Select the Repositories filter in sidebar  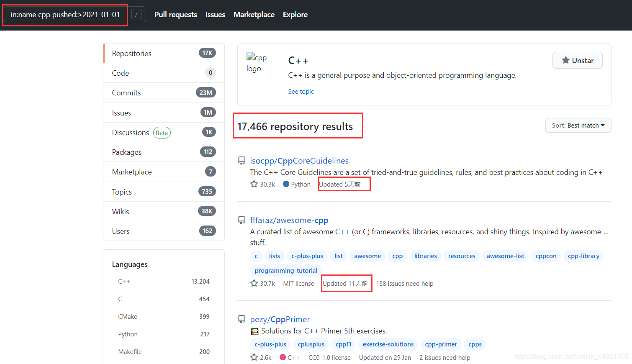[x=164, y=53]
